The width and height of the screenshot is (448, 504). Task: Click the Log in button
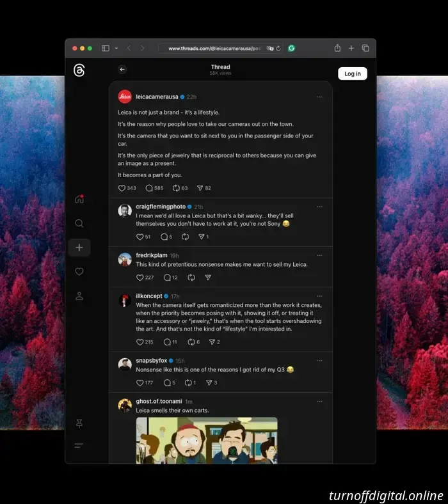coord(353,74)
